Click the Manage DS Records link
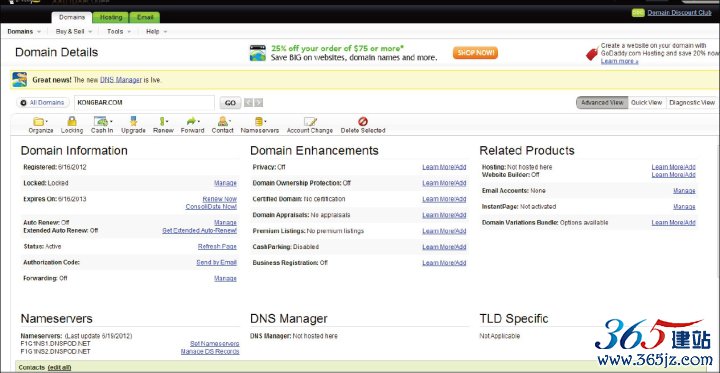The image size is (720, 373). point(210,351)
